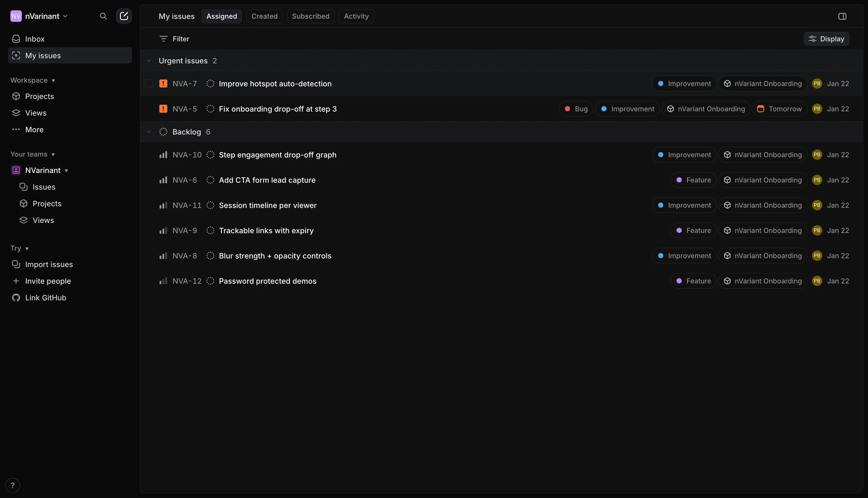The width and height of the screenshot is (868, 498).
Task: Click urgent priority icon on NVA-7
Action: (x=163, y=83)
